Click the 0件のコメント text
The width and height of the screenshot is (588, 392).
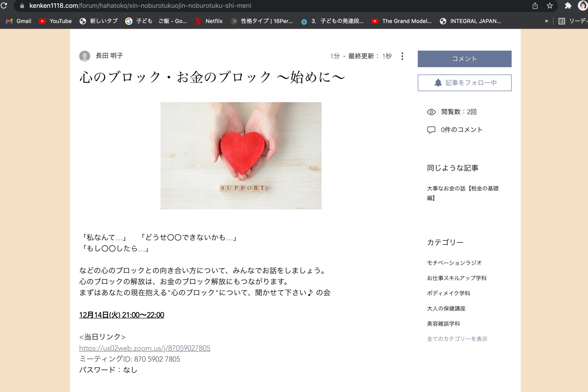coord(461,130)
